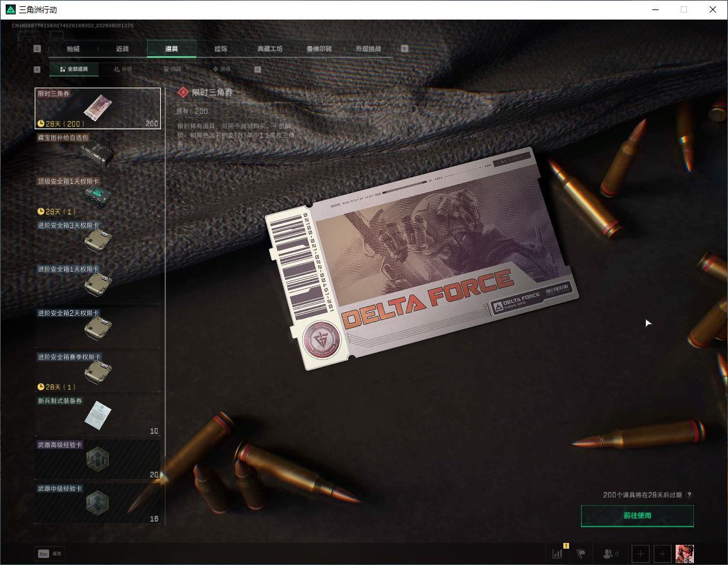
Task: Click the 前往使用 button
Action: pyautogui.click(x=637, y=516)
